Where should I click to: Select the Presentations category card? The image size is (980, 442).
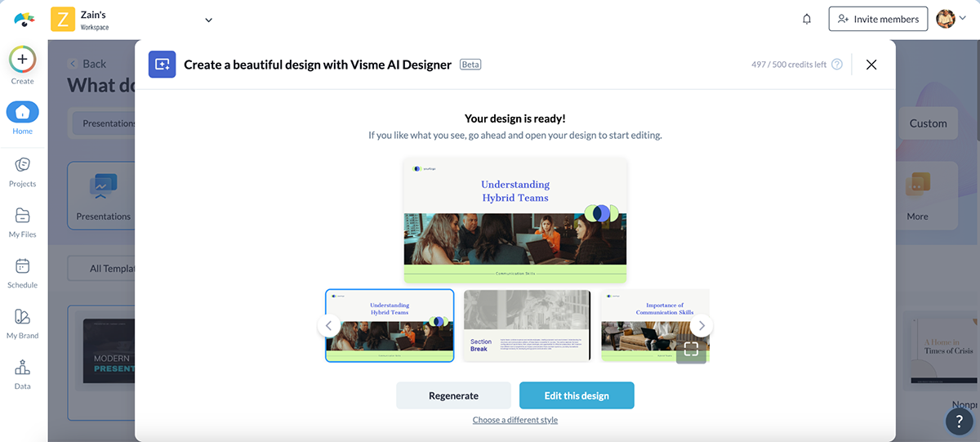(x=103, y=195)
